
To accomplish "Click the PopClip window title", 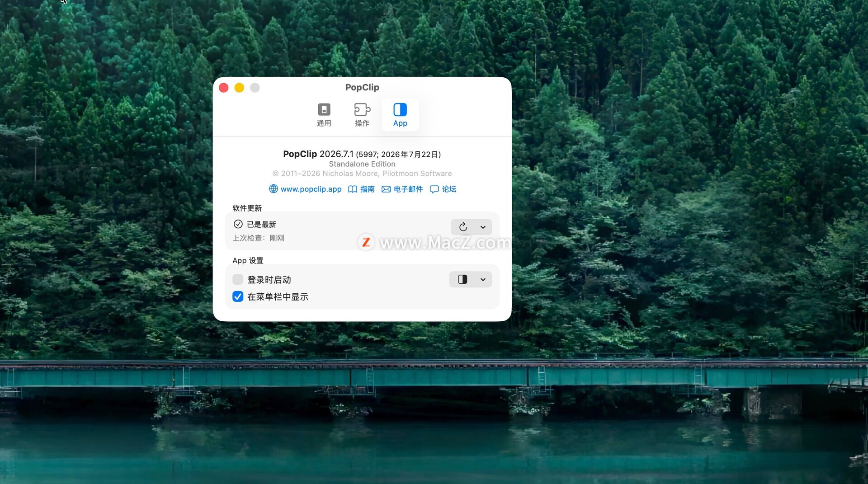I will pos(362,87).
